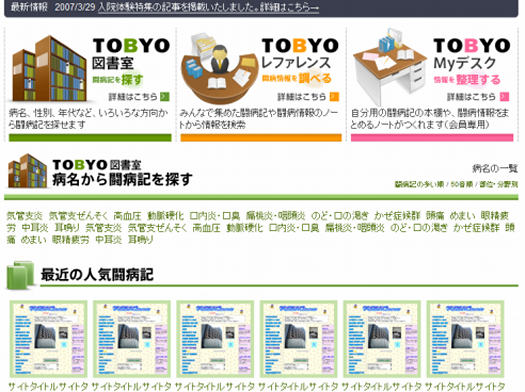The image size is (525, 392).
Task: Open めまい link in the last row of diseases
Action: 33,240
